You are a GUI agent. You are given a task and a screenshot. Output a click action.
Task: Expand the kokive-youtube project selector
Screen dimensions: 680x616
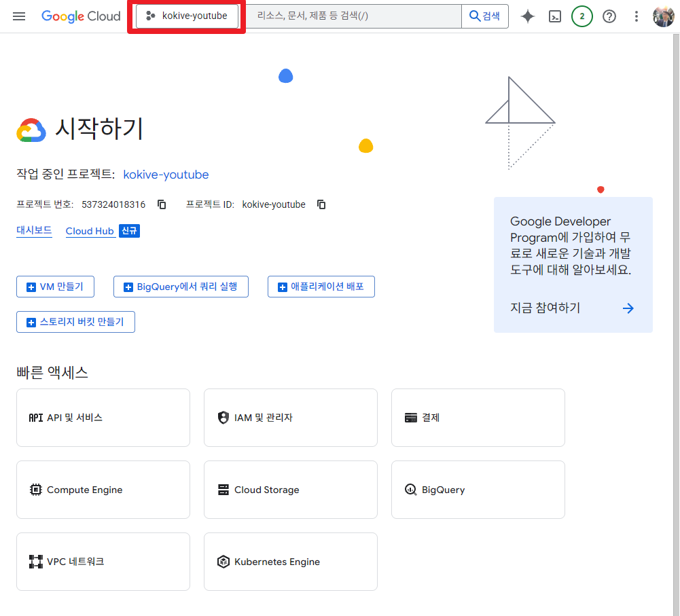185,16
